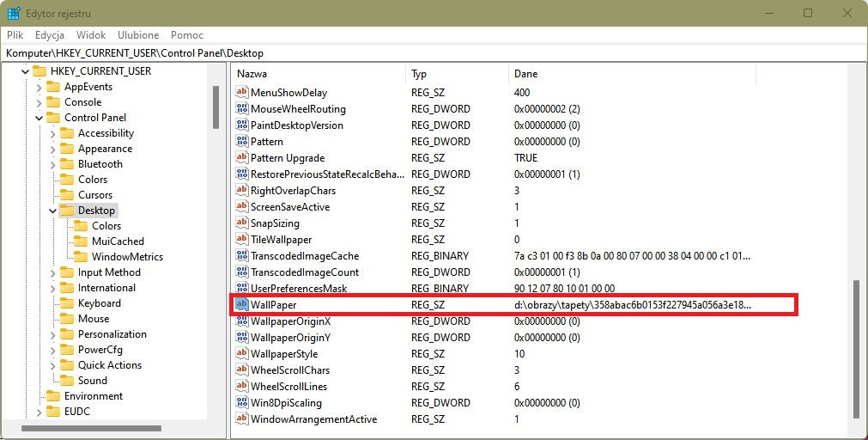Image resolution: width=868 pixels, height=440 pixels.
Task: Select the Environment key in the tree
Action: pos(94,395)
